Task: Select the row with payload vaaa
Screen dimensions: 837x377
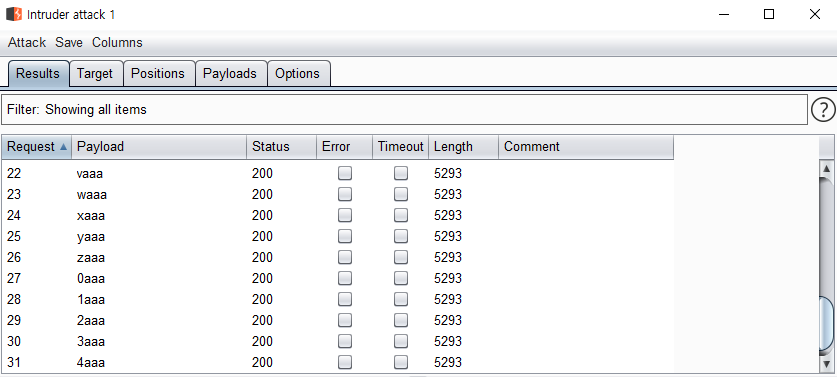Action: [338, 174]
